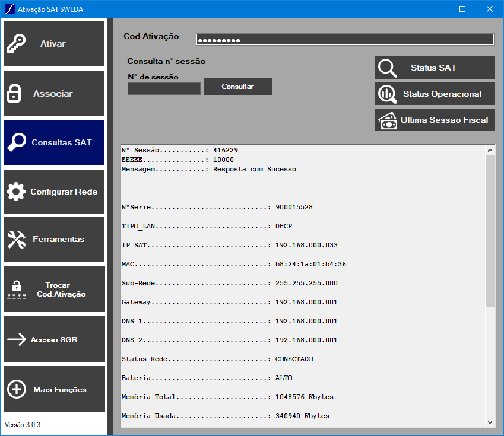
Task: Focus the Cod.Ativação password field
Action: (x=345, y=40)
